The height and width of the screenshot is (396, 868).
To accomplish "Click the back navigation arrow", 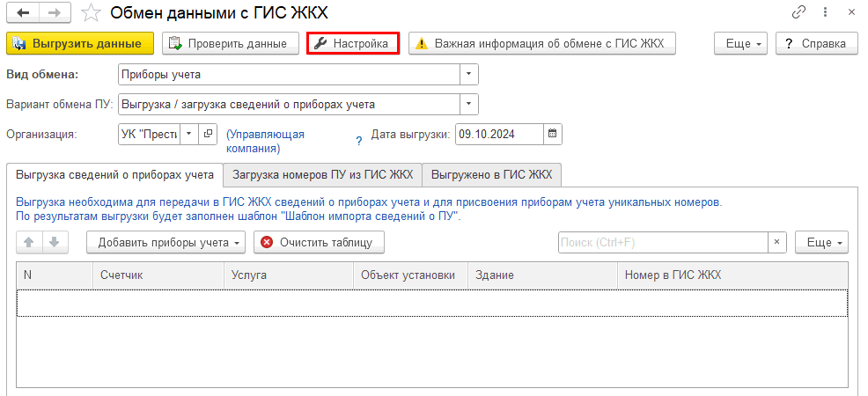I will [23, 12].
